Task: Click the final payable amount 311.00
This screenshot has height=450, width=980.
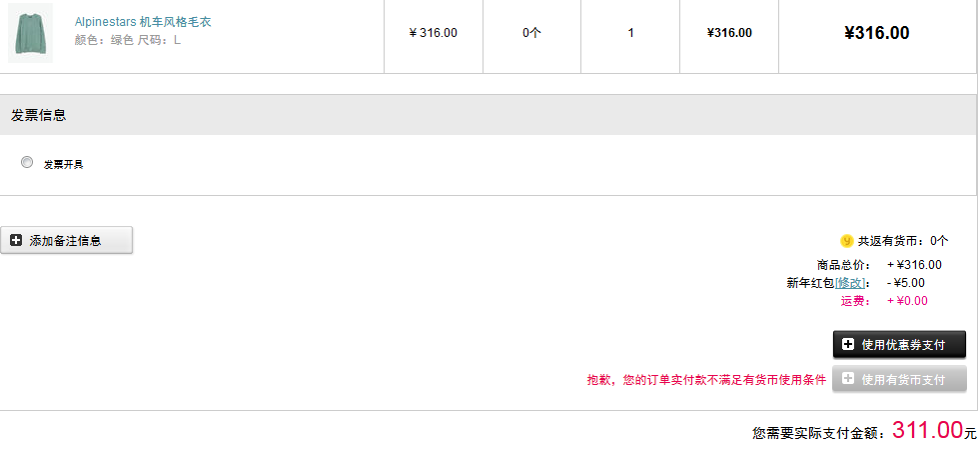Action: coord(927,430)
